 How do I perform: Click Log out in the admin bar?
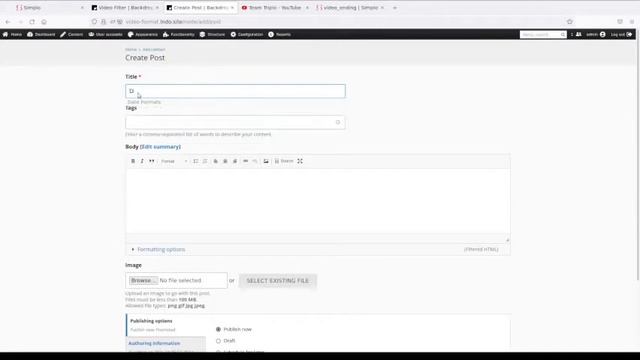[x=621, y=35]
